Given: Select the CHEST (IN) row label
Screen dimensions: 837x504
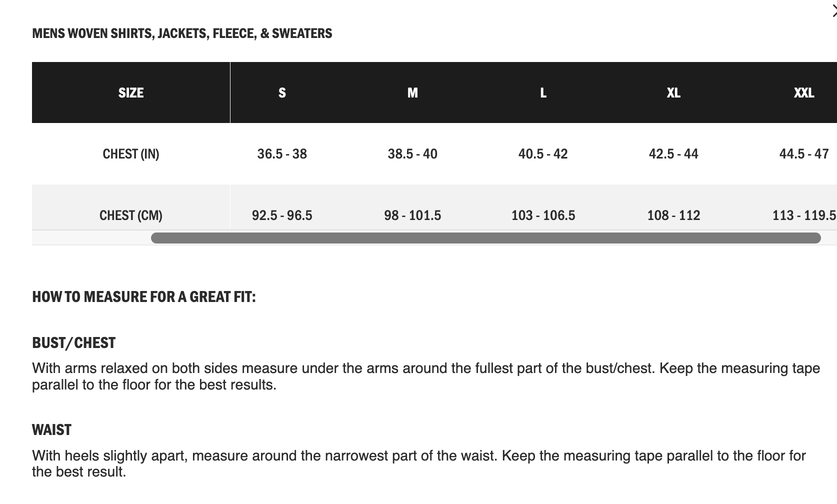Looking at the screenshot, I should 131,154.
